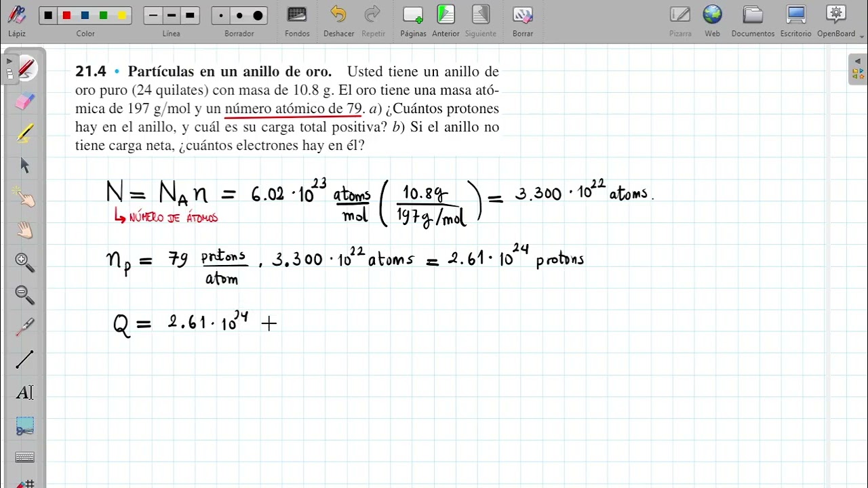Click the problem number 21.4 text
This screenshot has height=488, width=868.
point(90,72)
